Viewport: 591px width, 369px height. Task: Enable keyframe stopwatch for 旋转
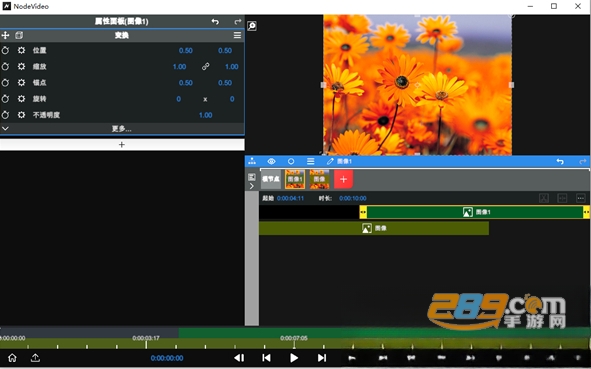(5, 99)
